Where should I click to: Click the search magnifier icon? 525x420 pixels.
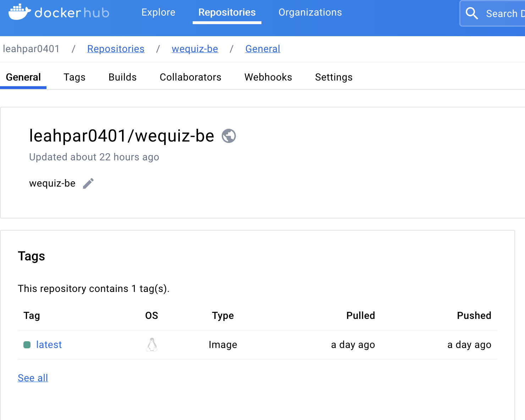click(x=472, y=13)
